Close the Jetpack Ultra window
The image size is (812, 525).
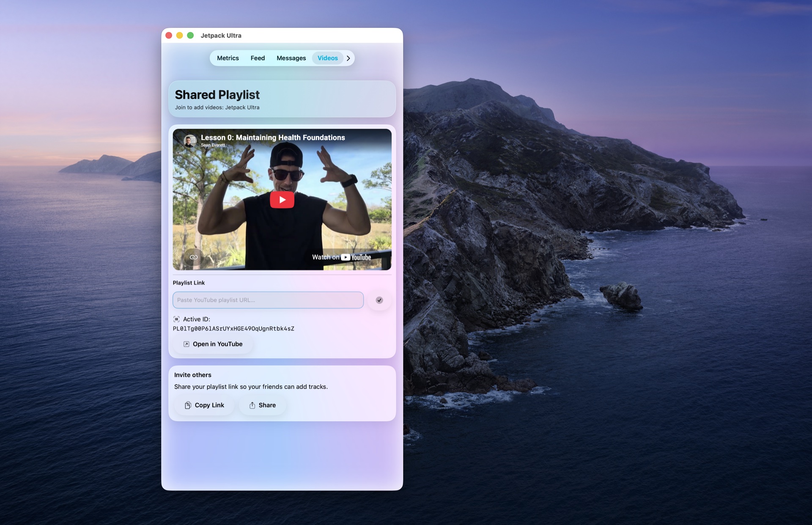pyautogui.click(x=169, y=36)
